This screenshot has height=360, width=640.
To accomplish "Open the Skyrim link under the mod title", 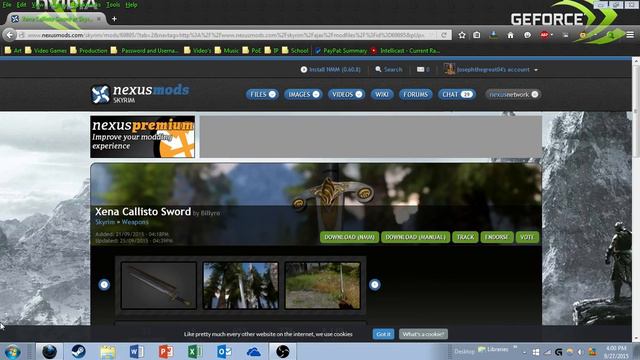I will tap(105, 222).
